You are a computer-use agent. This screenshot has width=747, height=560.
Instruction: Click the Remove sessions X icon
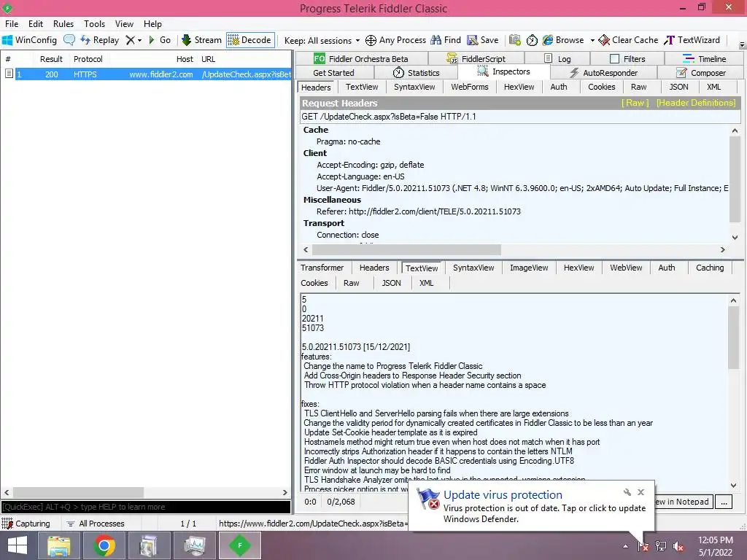(x=130, y=40)
